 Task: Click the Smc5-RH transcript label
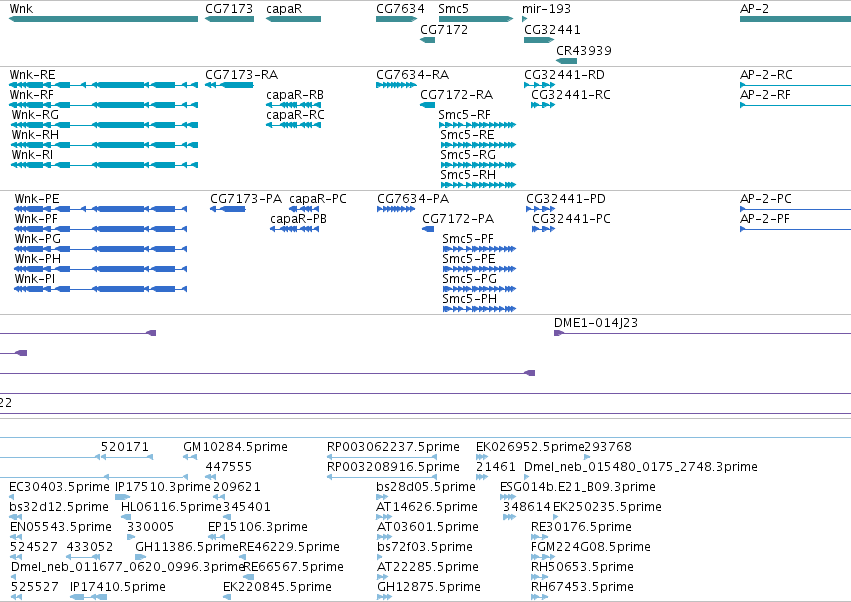point(468,175)
